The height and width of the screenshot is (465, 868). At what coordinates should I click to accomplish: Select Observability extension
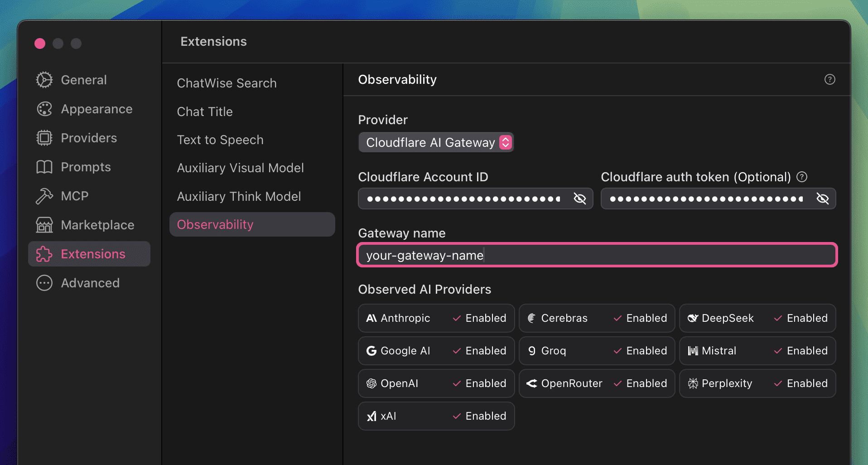[252, 224]
